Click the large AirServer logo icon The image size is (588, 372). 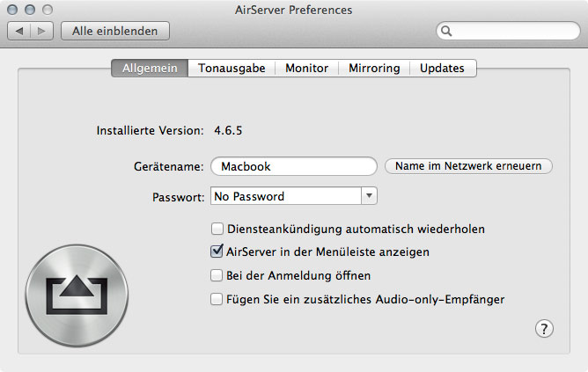click(77, 295)
